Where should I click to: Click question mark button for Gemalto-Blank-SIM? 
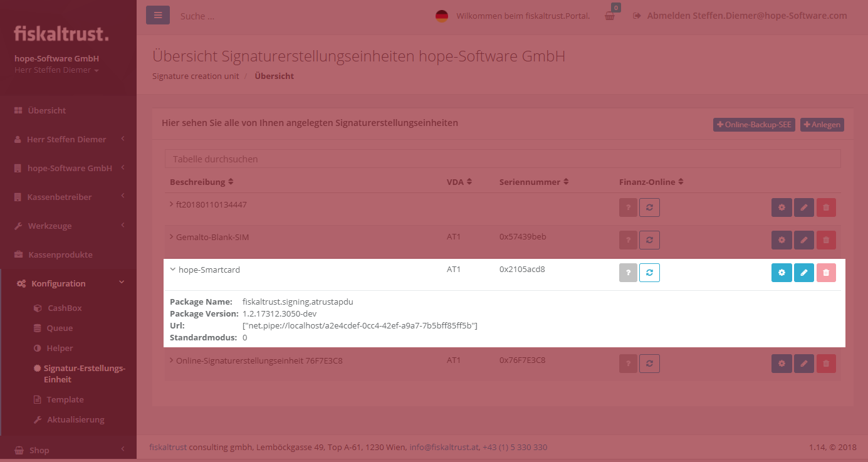[628, 240]
